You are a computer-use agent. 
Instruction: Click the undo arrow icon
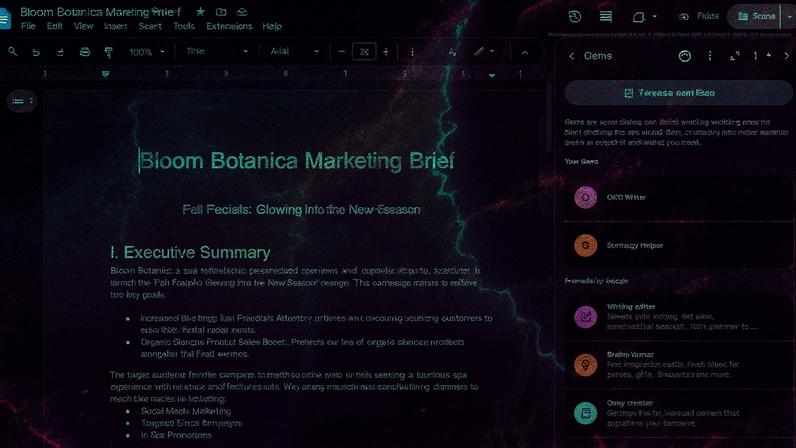[36, 51]
